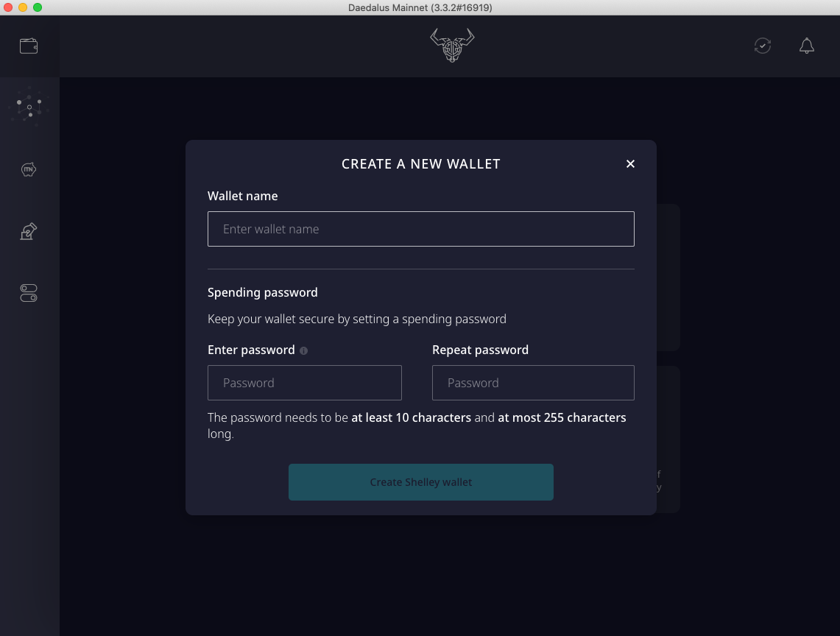Open Settings via the sidebar toggles icon
The image size is (840, 636).
[x=29, y=293]
